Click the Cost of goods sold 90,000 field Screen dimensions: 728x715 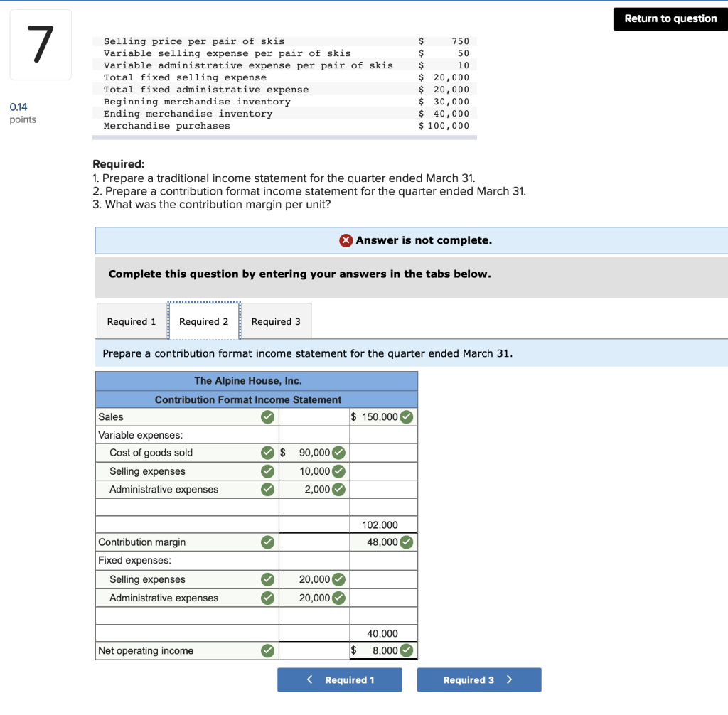coord(314,453)
